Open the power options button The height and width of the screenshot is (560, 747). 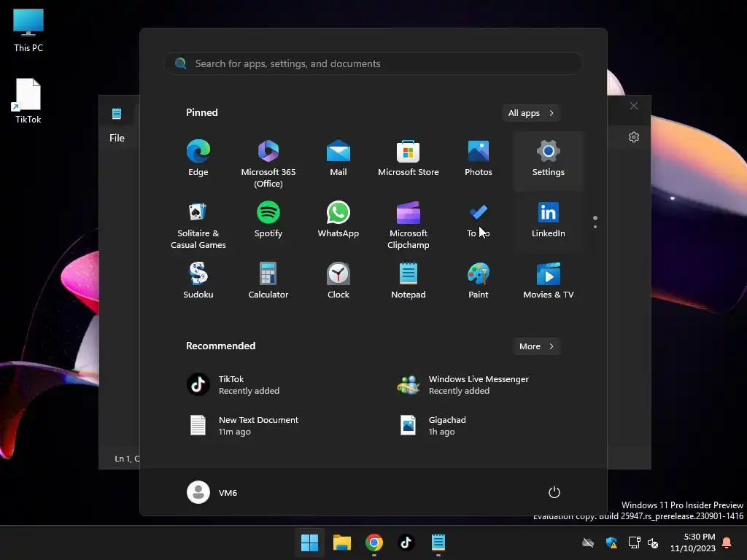point(554,492)
